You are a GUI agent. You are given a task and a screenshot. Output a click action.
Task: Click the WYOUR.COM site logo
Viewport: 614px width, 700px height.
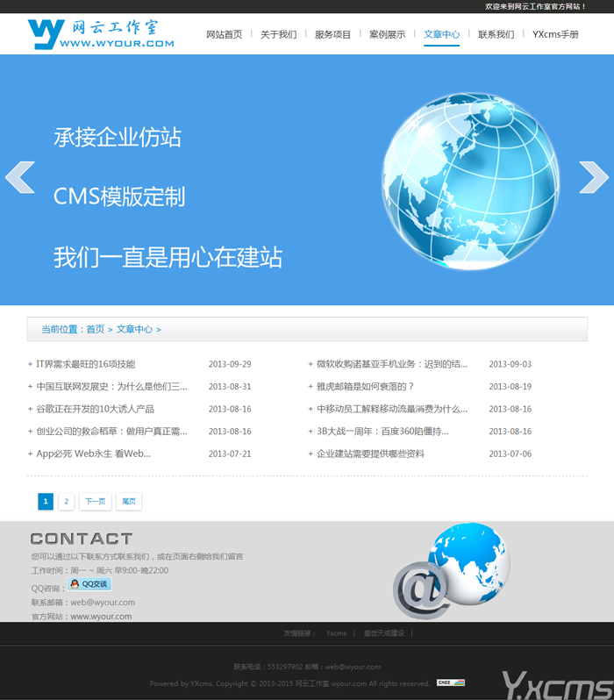(101, 34)
